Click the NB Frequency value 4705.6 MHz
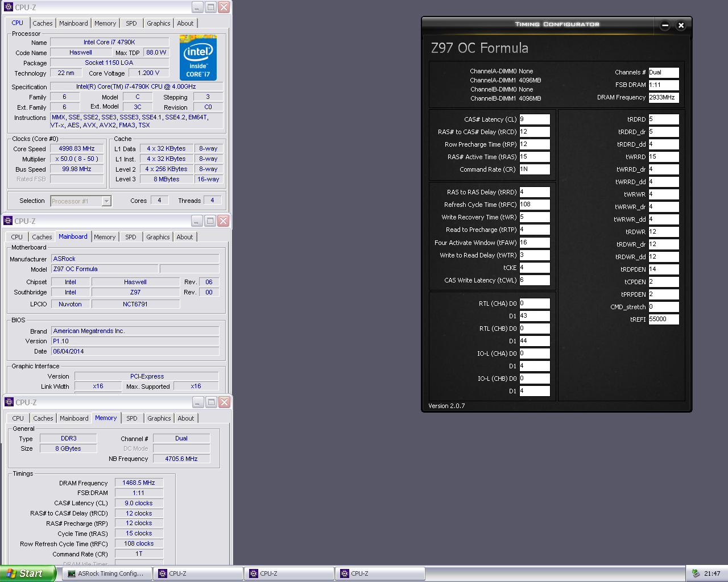This screenshot has height=582, width=728. (181, 459)
